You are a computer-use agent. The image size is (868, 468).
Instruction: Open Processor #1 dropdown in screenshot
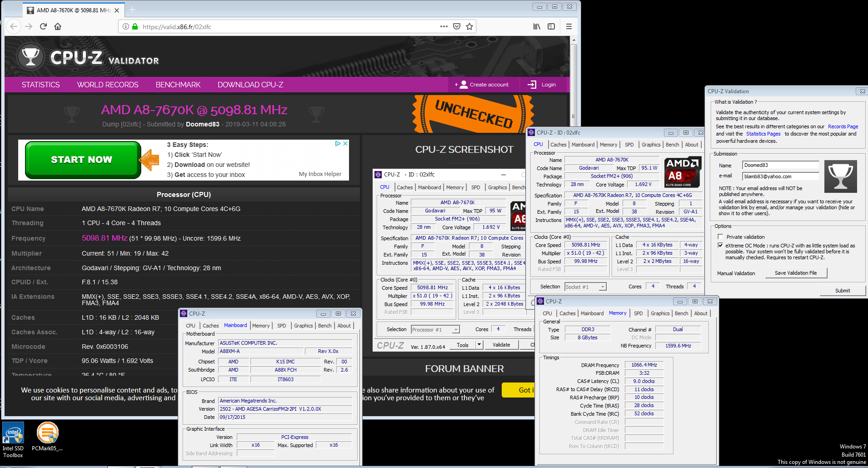[x=456, y=329]
